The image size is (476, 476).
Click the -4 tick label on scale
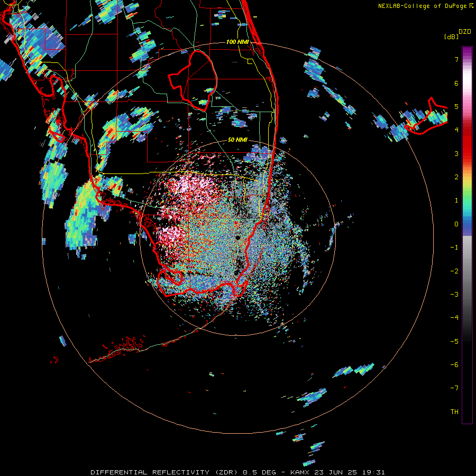pos(454,318)
